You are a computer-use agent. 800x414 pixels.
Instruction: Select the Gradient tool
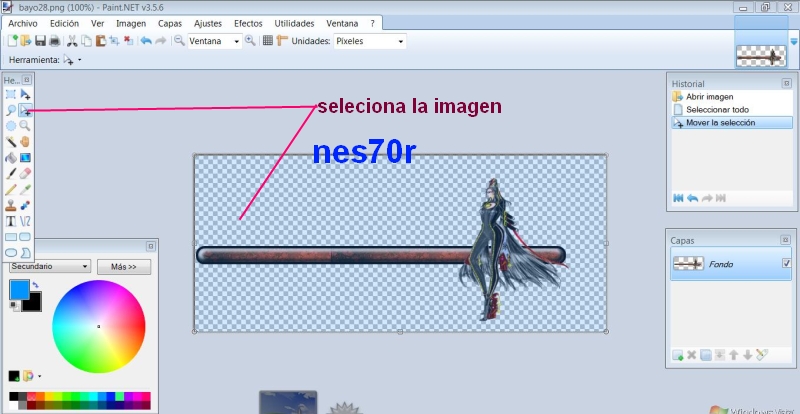click(x=25, y=158)
